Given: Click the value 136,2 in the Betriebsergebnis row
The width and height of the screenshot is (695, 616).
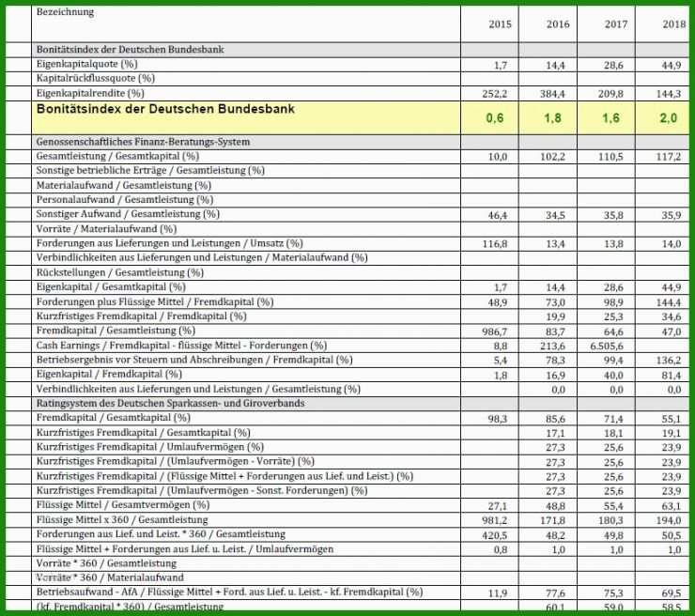Looking at the screenshot, I should (x=669, y=361).
